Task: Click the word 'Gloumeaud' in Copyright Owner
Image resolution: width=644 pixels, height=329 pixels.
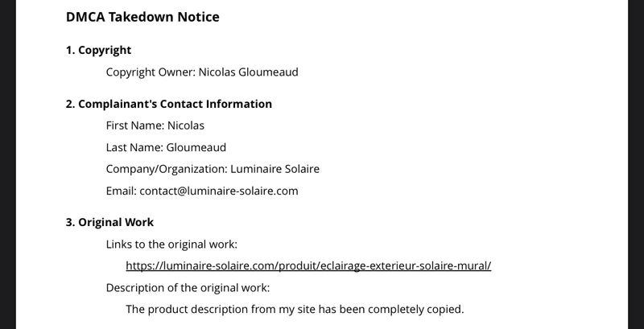Action: [x=268, y=72]
